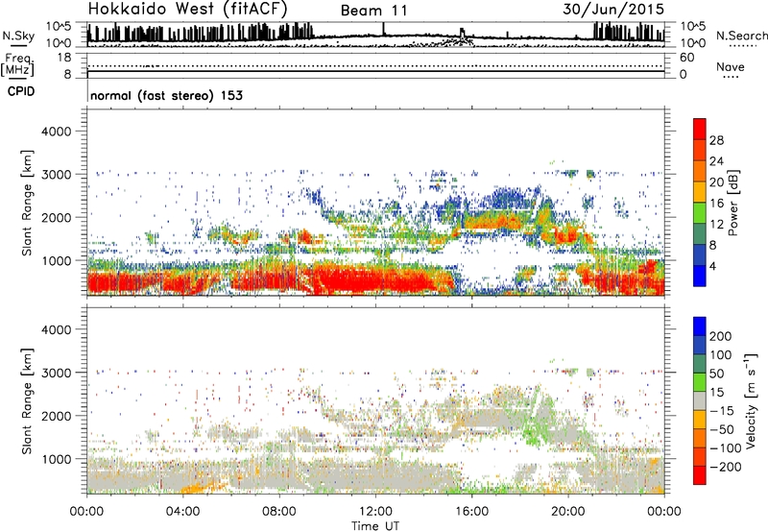Click the positive "50" velocity colorbar value
768x532 pixels.
click(x=716, y=374)
